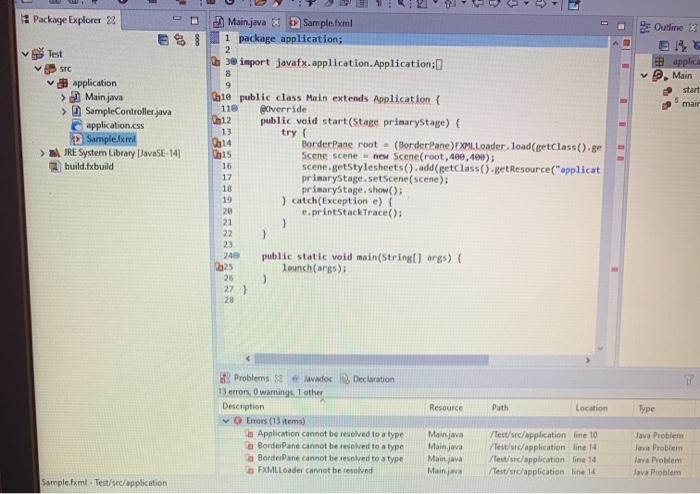Select the build.fxbuild file

89,166
